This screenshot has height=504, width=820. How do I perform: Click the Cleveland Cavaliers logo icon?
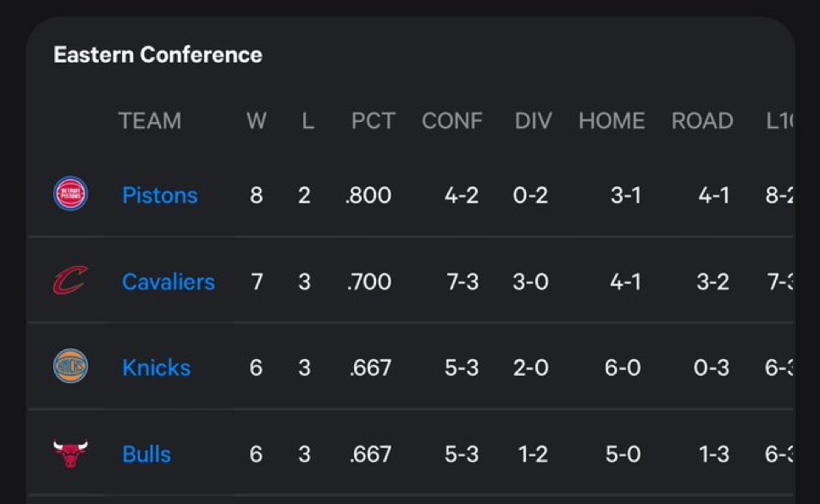(x=70, y=280)
